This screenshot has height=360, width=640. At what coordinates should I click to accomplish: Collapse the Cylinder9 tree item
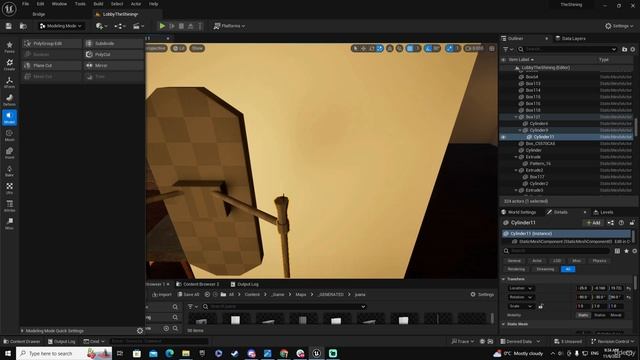520,130
